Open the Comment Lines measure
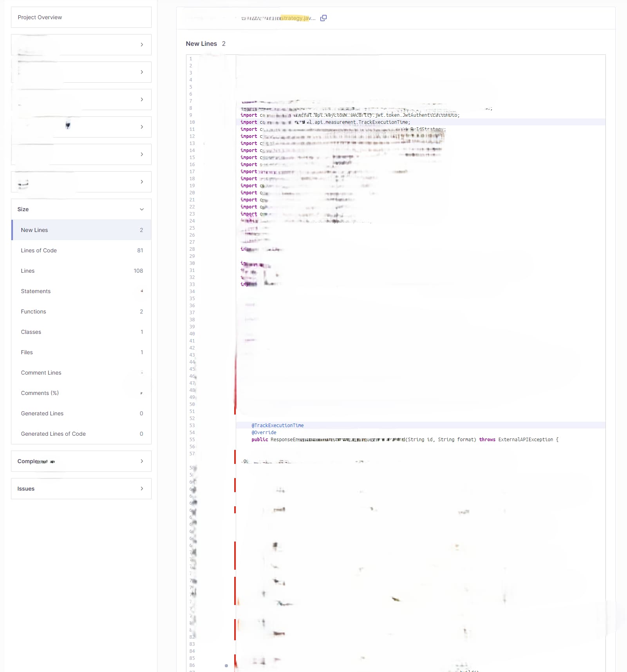The width and height of the screenshot is (627, 672). pyautogui.click(x=81, y=373)
